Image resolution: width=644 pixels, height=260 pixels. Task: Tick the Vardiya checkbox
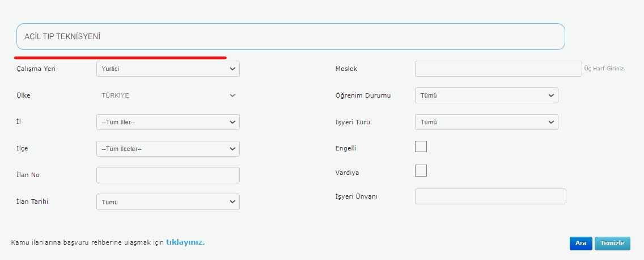[421, 171]
